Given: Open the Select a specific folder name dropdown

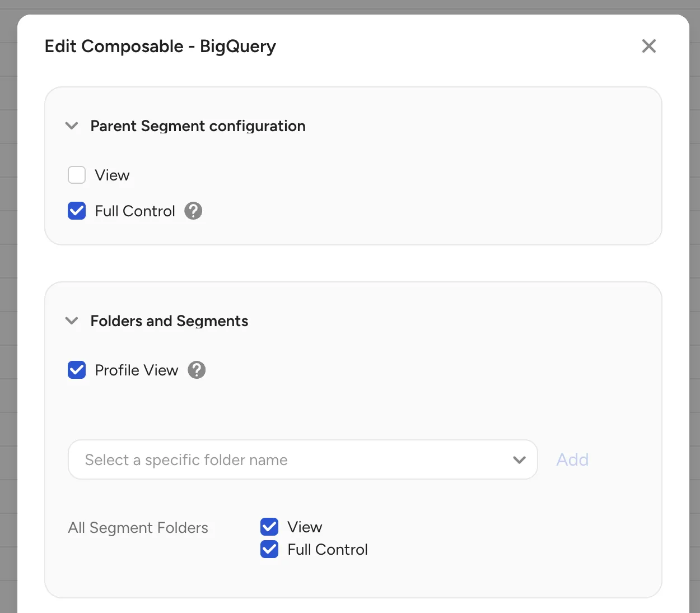Looking at the screenshot, I should (302, 459).
